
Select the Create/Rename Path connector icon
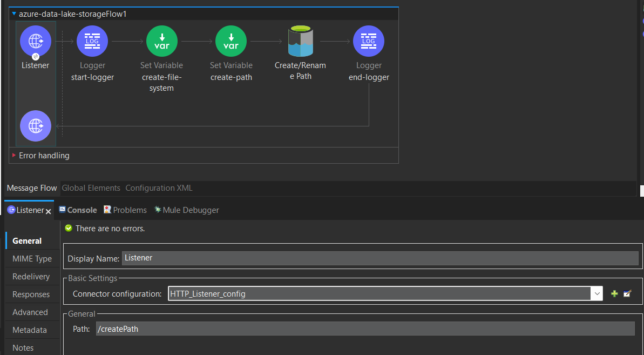300,41
